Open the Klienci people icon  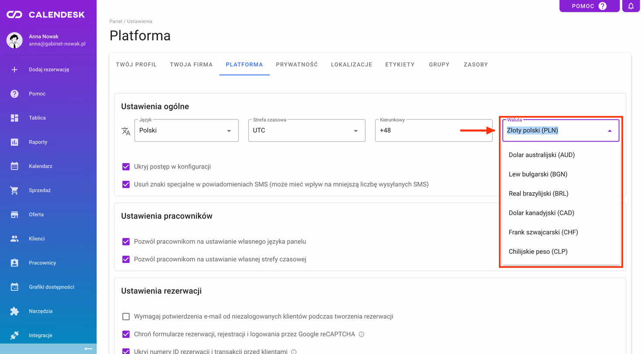(14, 238)
